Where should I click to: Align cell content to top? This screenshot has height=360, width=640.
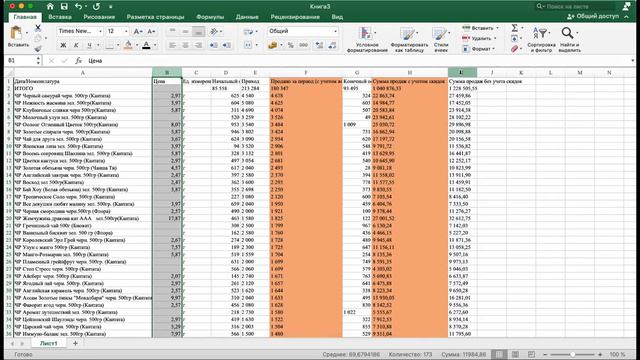pos(172,31)
